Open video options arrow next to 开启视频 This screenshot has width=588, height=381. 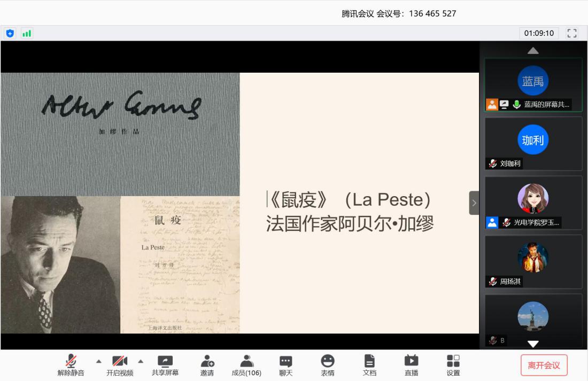[x=141, y=362]
